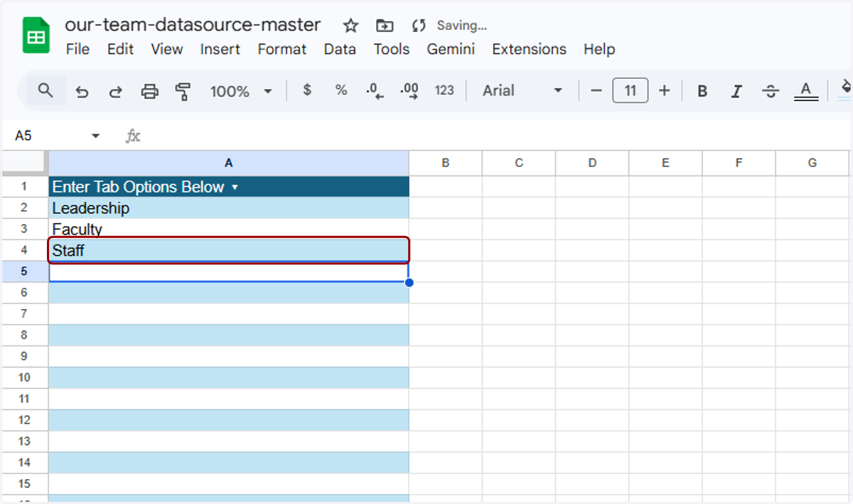
Task: Print the spreadsheet
Action: point(149,91)
